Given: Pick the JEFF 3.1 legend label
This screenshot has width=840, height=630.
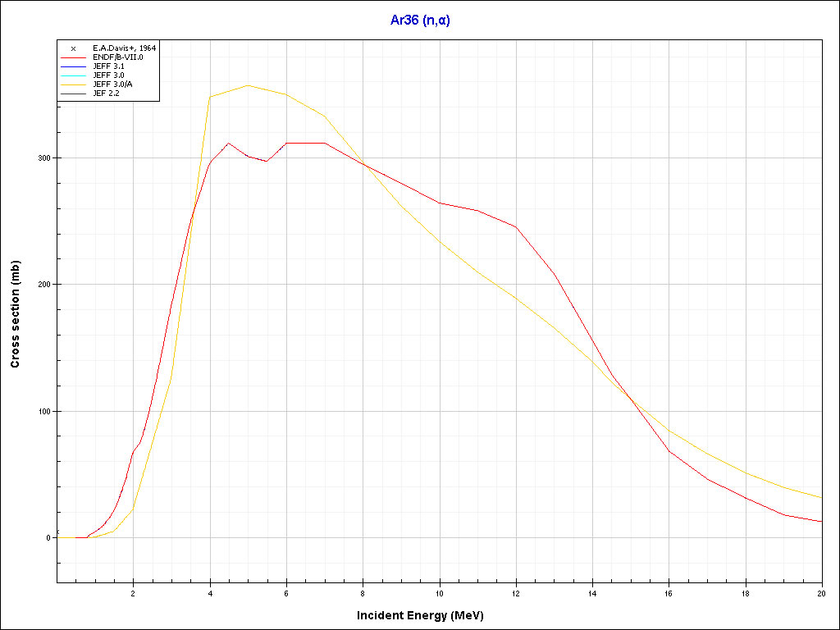Looking at the screenshot, I should tap(108, 66).
